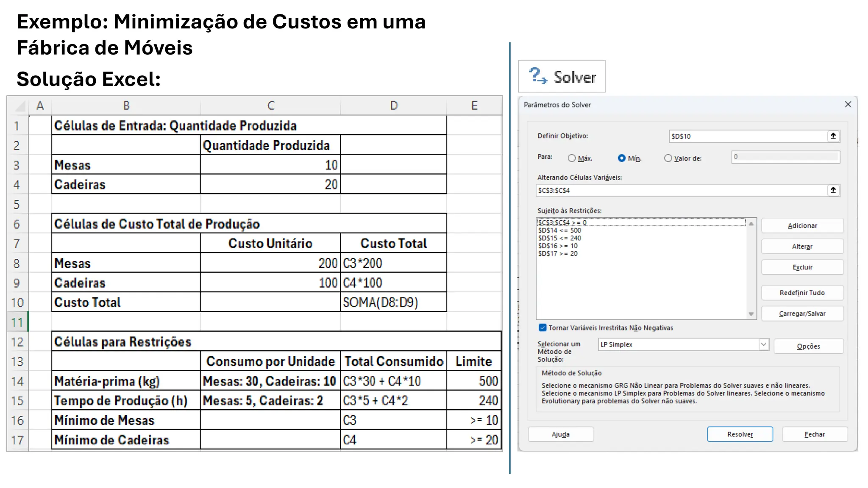Image resolution: width=868 pixels, height=488 pixels.
Task: Click the Redefinir Tudo button
Action: pos(802,293)
